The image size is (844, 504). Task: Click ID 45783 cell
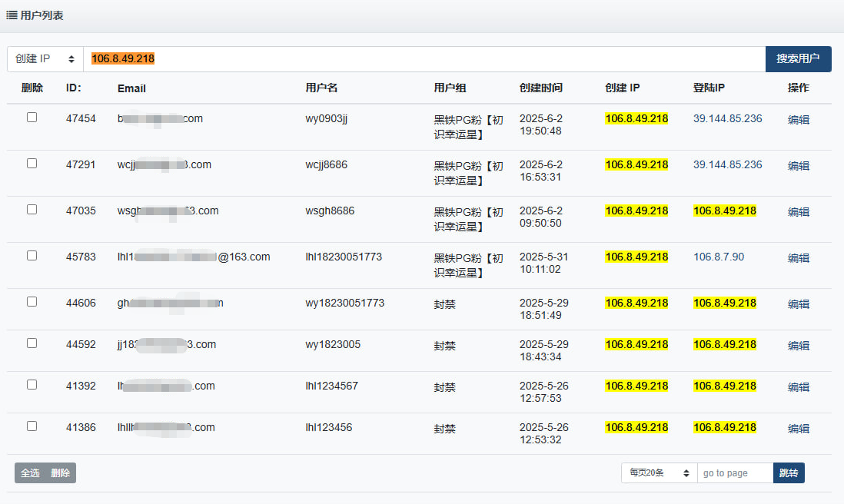tap(81, 257)
